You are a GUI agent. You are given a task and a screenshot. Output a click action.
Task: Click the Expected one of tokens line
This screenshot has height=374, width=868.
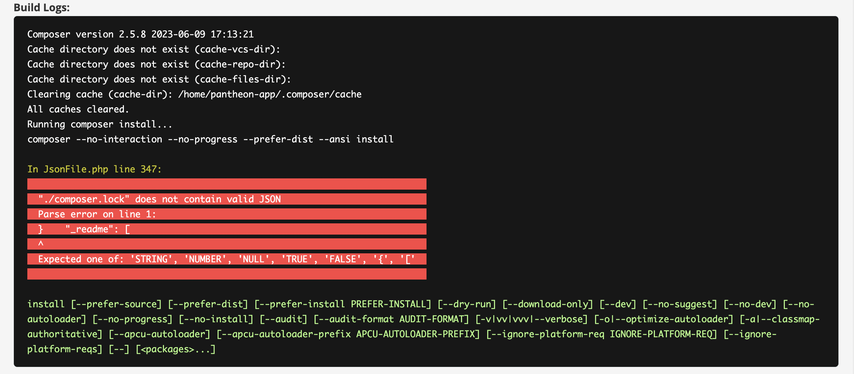coord(226,259)
